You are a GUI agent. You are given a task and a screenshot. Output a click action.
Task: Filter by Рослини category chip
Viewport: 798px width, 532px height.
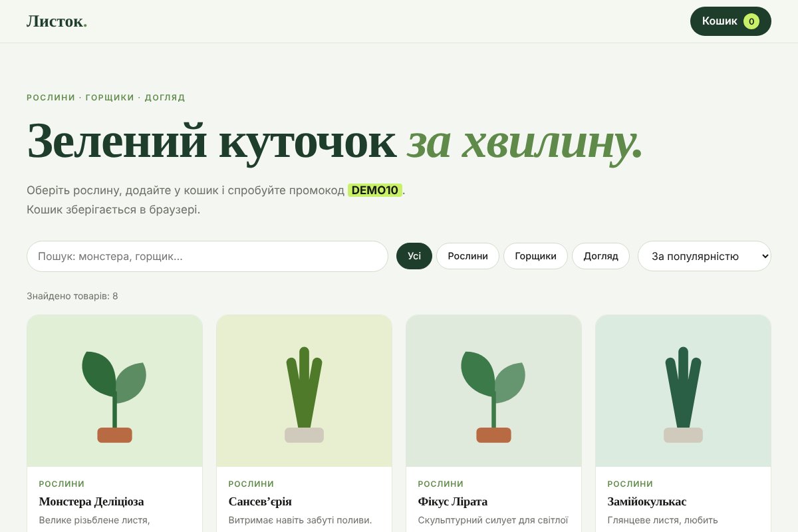[467, 256]
